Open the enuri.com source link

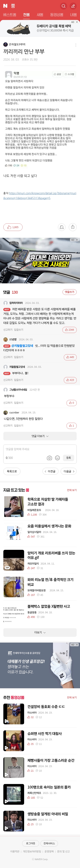point(40,196)
